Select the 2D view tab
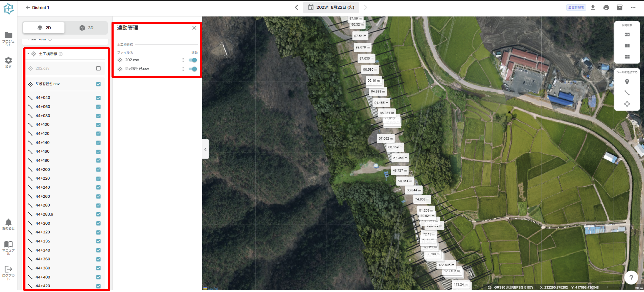 (44, 28)
